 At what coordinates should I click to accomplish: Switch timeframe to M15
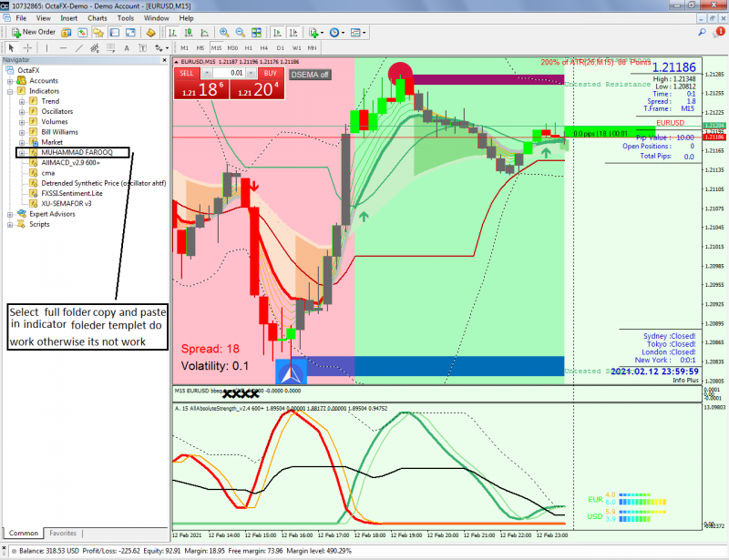(216, 48)
